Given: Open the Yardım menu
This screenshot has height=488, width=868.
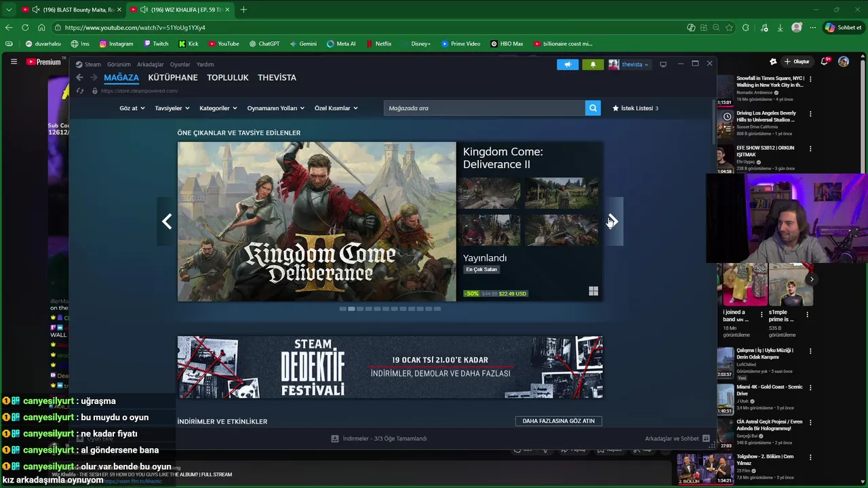Looking at the screenshot, I should [x=205, y=64].
